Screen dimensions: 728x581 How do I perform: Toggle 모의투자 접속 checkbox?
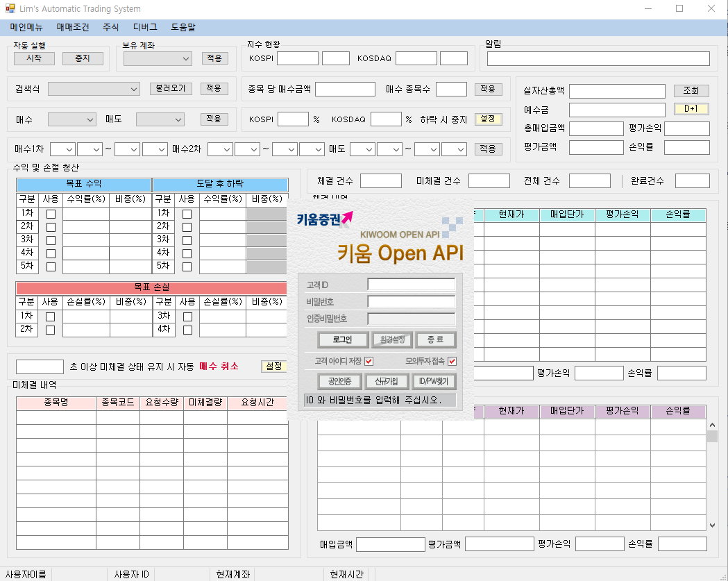pos(452,362)
